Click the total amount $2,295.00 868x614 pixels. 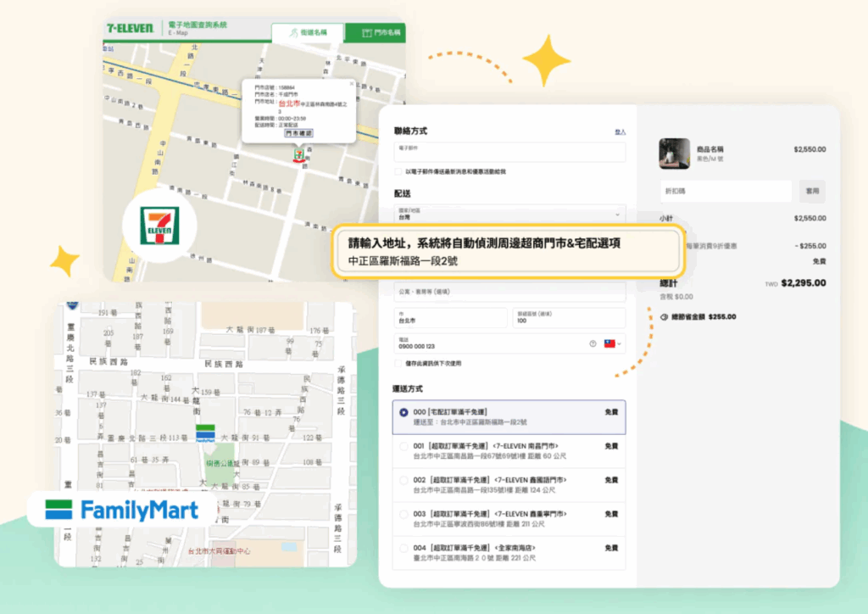[804, 283]
